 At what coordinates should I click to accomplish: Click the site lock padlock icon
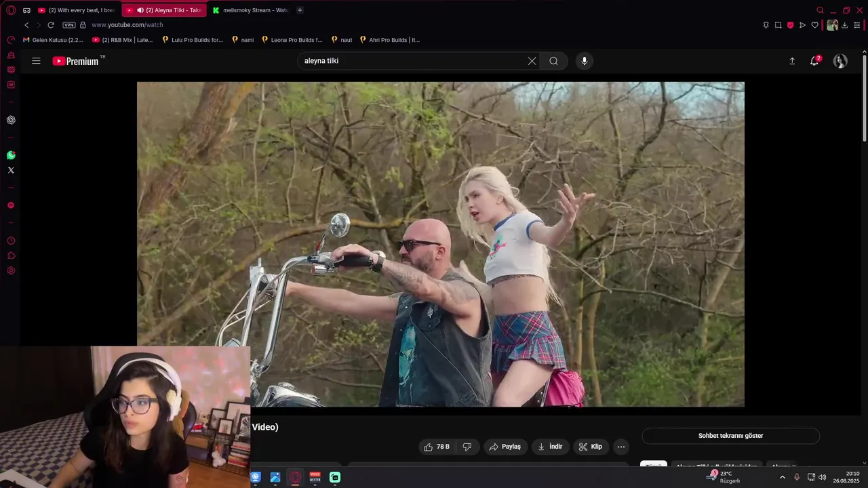click(x=83, y=25)
